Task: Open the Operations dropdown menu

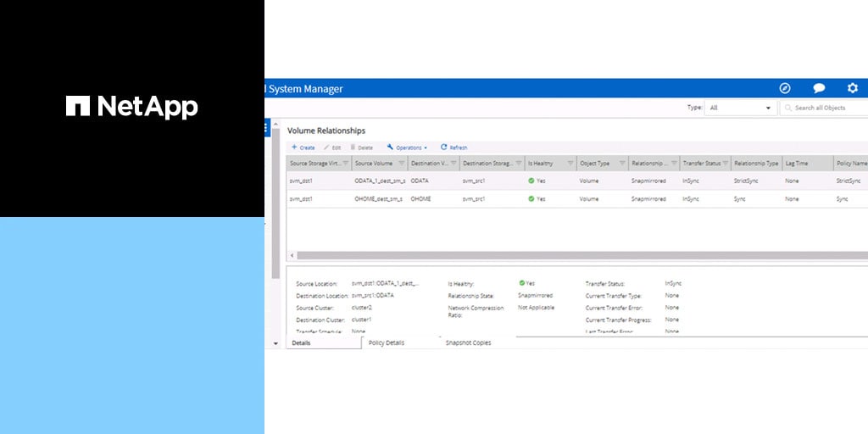Action: tap(408, 147)
